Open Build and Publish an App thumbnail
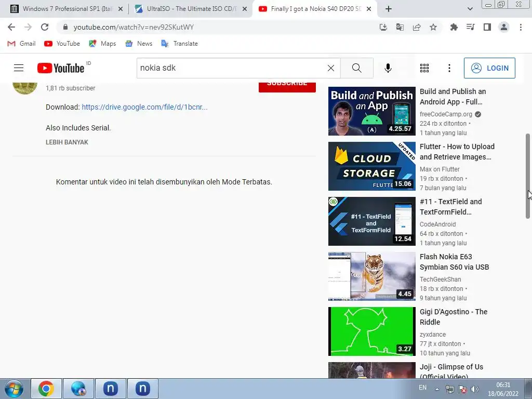Screen dimensions: 532x399 coord(372,111)
